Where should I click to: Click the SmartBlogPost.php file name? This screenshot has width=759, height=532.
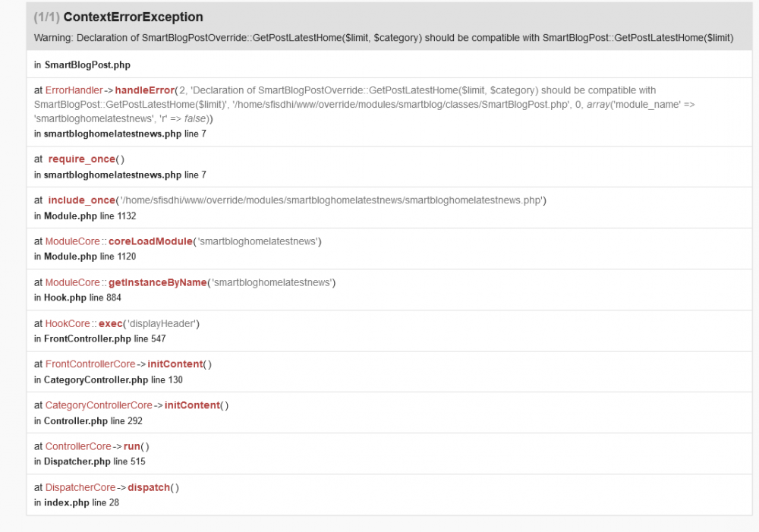click(x=87, y=65)
